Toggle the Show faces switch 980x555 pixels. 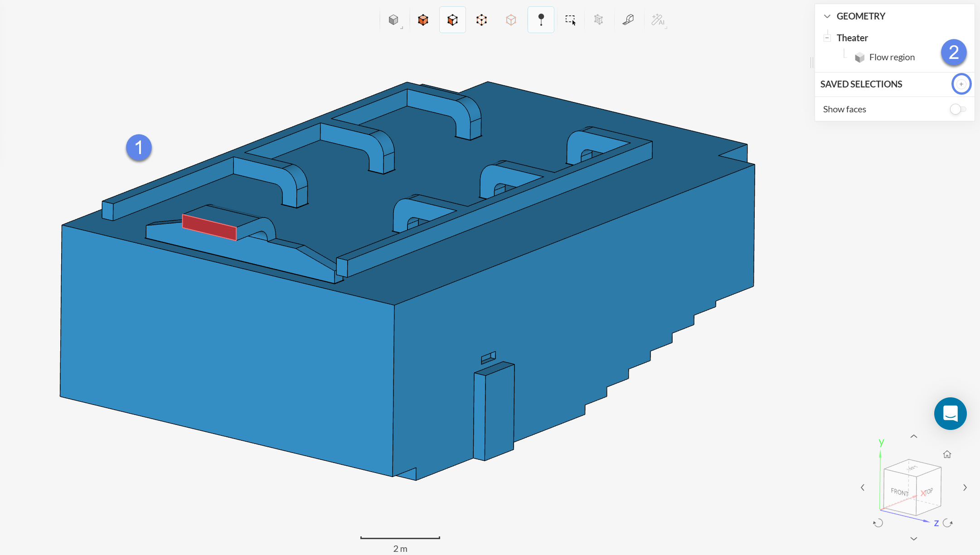pyautogui.click(x=957, y=109)
